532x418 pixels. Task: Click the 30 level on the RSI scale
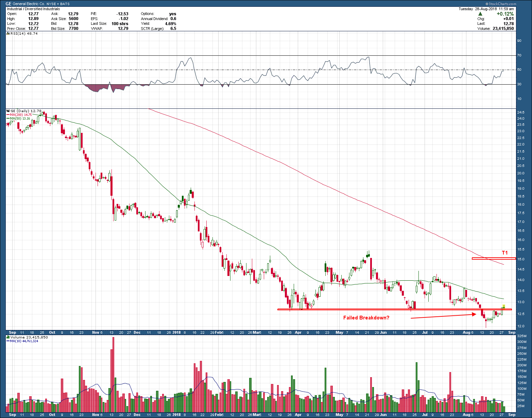tap(519, 84)
